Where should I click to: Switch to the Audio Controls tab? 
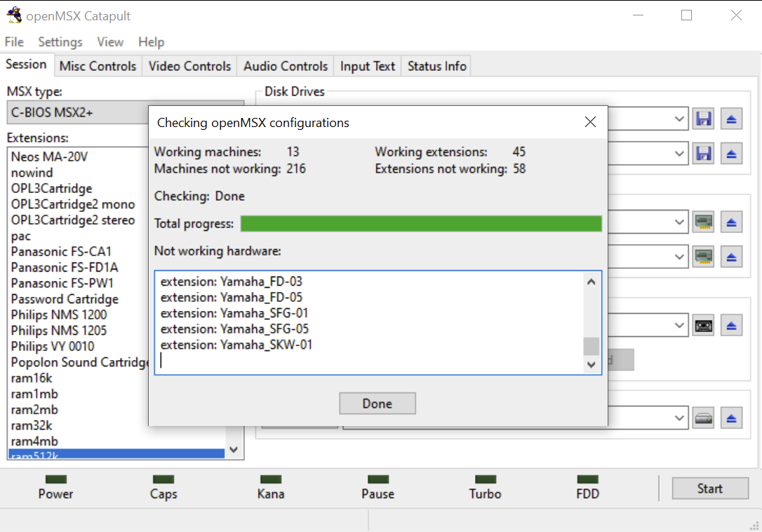pos(286,66)
